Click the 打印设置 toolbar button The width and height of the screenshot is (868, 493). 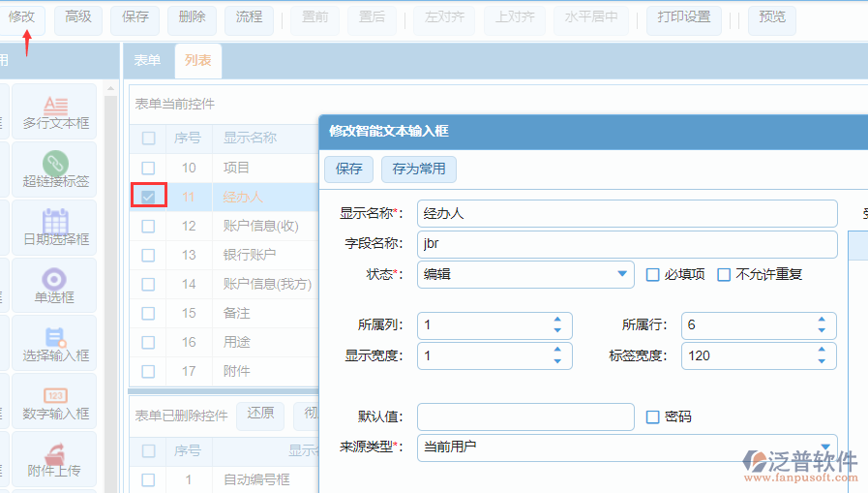tap(683, 17)
